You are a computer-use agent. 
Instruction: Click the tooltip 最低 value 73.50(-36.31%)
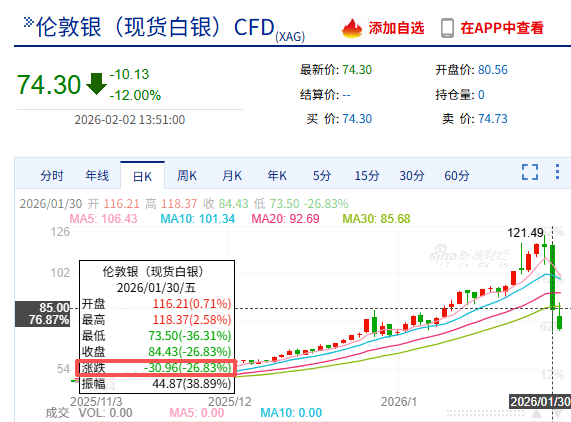(x=190, y=335)
